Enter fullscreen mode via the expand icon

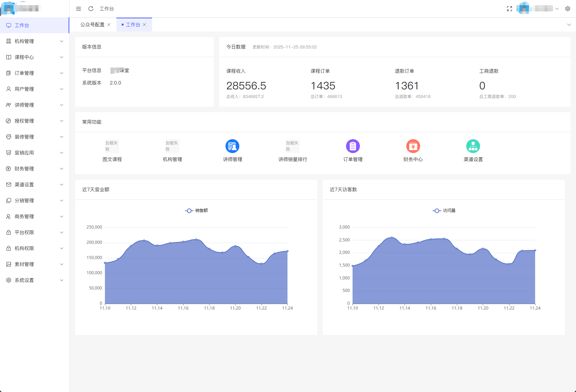pyautogui.click(x=509, y=9)
